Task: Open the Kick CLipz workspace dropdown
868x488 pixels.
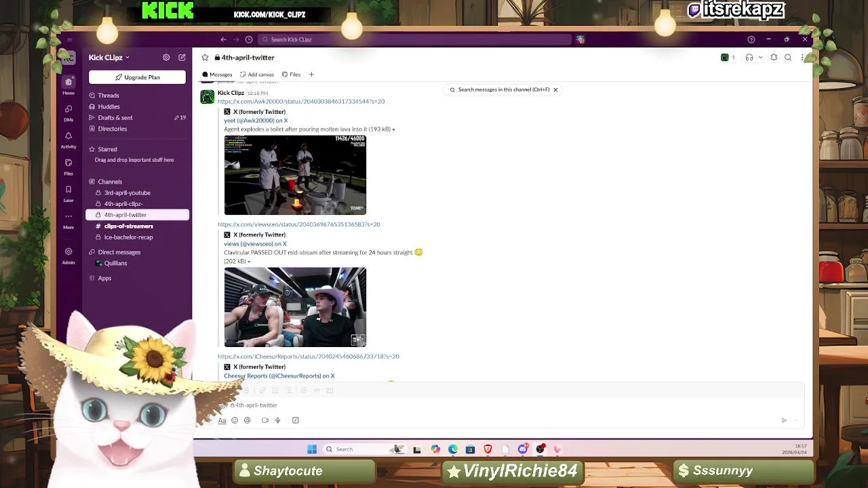Action: pos(108,58)
